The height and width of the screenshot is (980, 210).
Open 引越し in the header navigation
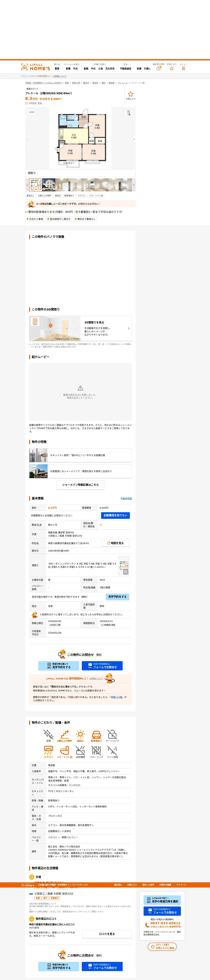tap(147, 69)
